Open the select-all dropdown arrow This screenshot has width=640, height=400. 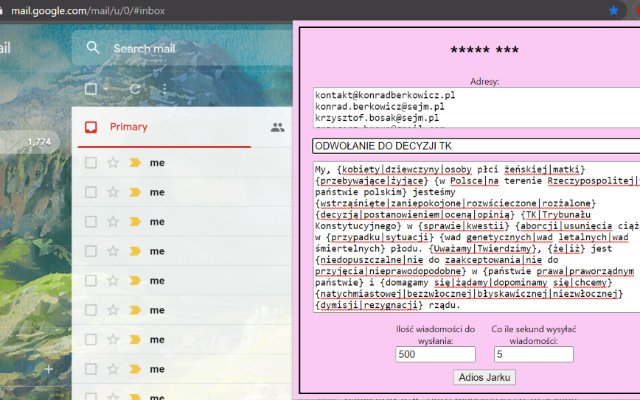(106, 89)
